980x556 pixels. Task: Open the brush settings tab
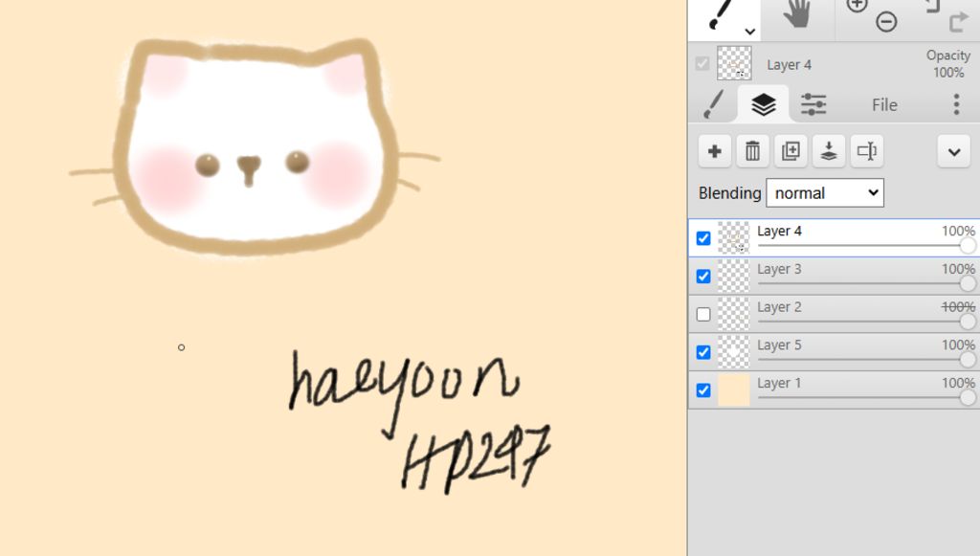tap(714, 104)
